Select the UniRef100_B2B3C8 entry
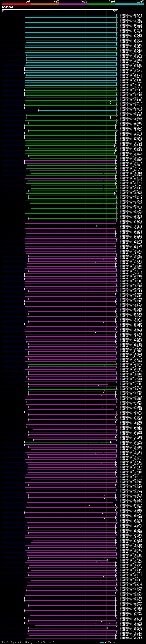Image resolution: width=146 pixels, height=644 pixels. (131, 631)
